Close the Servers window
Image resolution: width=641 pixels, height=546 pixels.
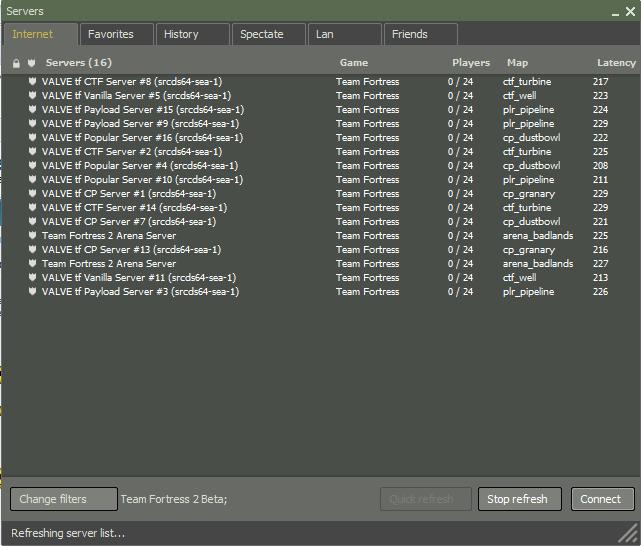click(x=630, y=11)
